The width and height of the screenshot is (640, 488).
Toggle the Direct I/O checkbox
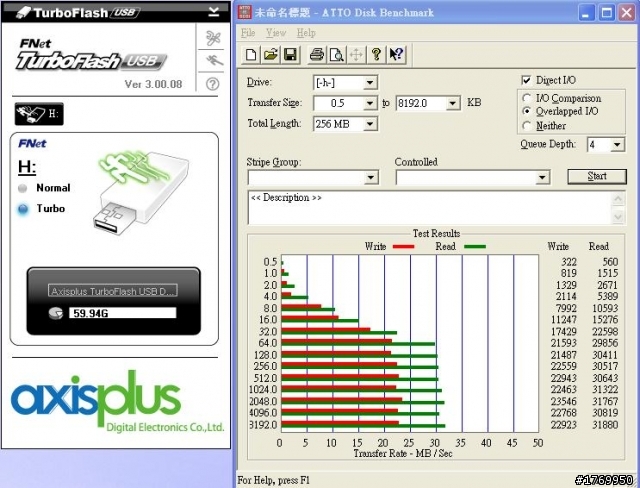(x=527, y=80)
